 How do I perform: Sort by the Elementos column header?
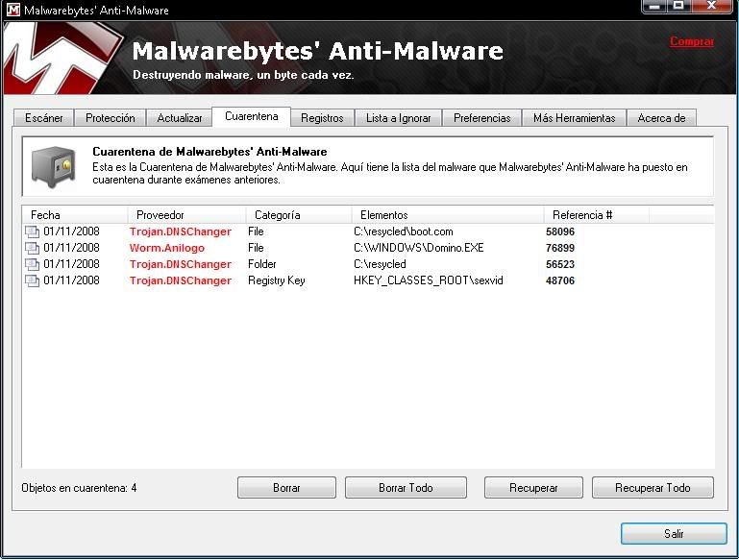click(448, 215)
